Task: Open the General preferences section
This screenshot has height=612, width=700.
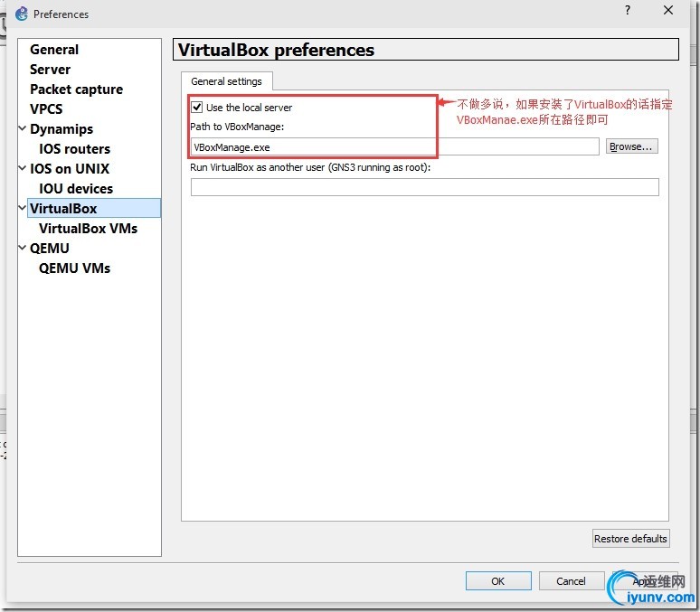Action: (54, 49)
